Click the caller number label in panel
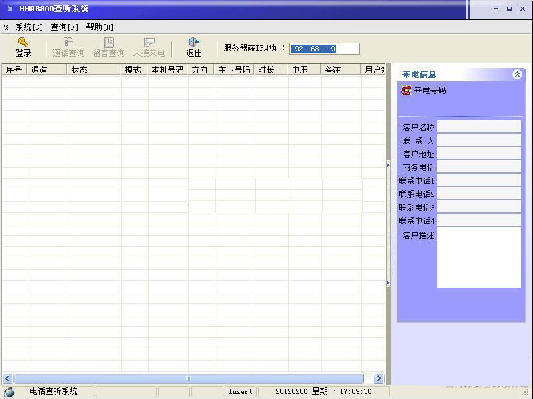The image size is (533, 399). pyautogui.click(x=430, y=90)
